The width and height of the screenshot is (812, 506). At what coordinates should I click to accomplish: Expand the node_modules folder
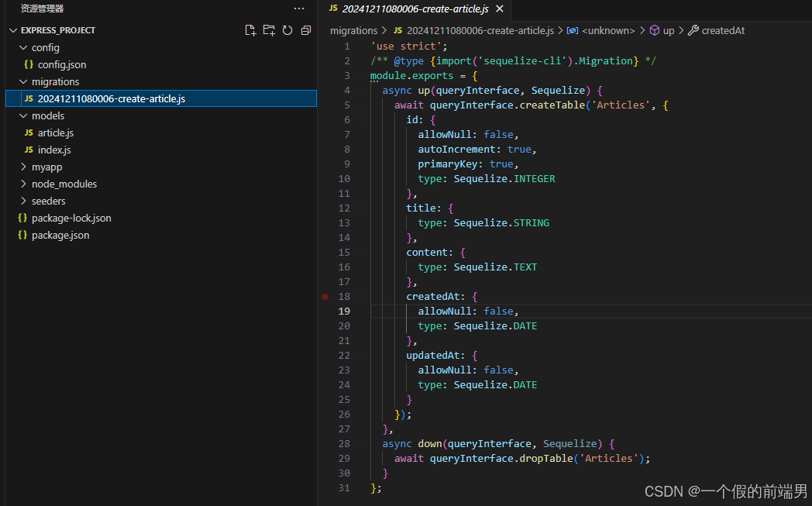click(x=23, y=184)
